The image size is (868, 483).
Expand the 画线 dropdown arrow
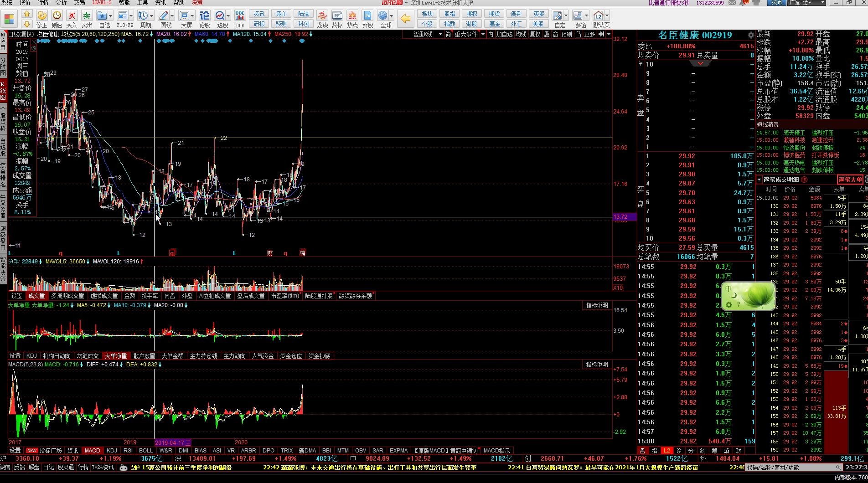173,15
